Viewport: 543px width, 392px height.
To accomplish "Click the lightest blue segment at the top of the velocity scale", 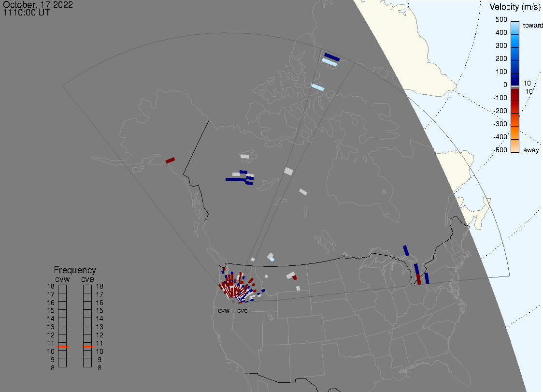I will point(515,26).
